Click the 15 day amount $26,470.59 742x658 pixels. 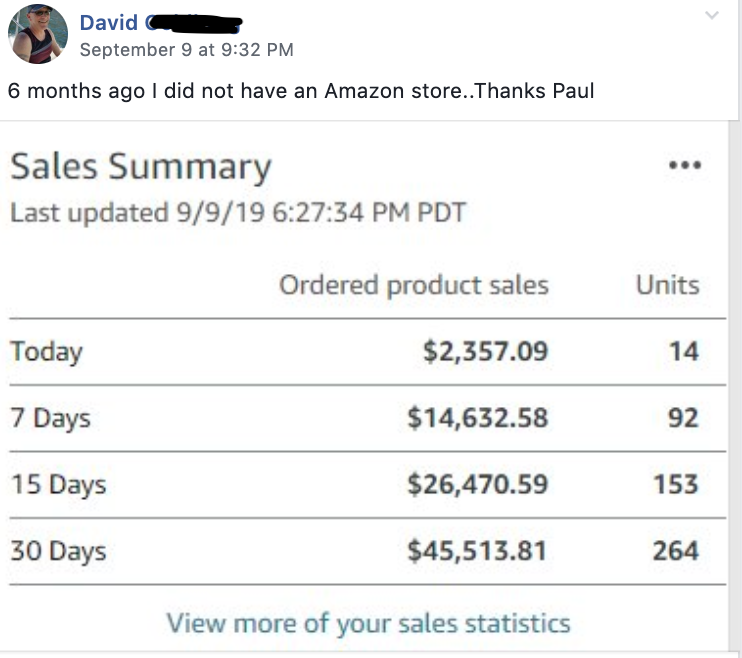(478, 485)
